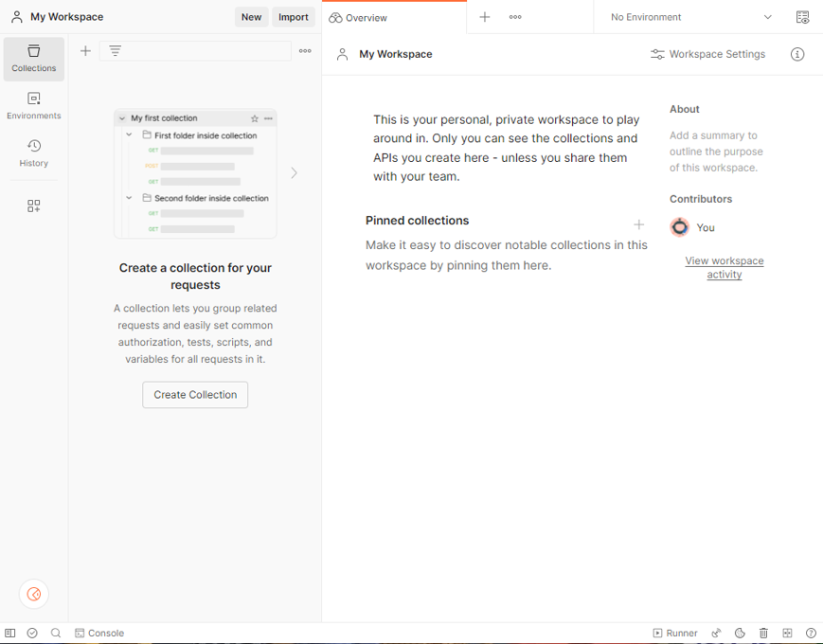Click the collections search input field

click(195, 51)
